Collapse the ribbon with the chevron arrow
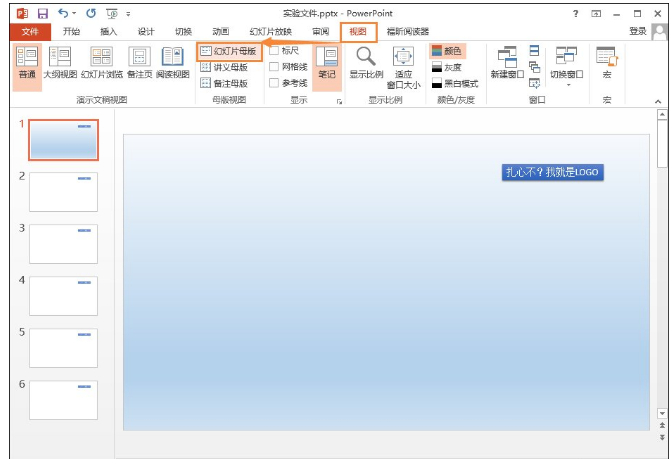Viewport: 672px width, 459px height. point(657,101)
